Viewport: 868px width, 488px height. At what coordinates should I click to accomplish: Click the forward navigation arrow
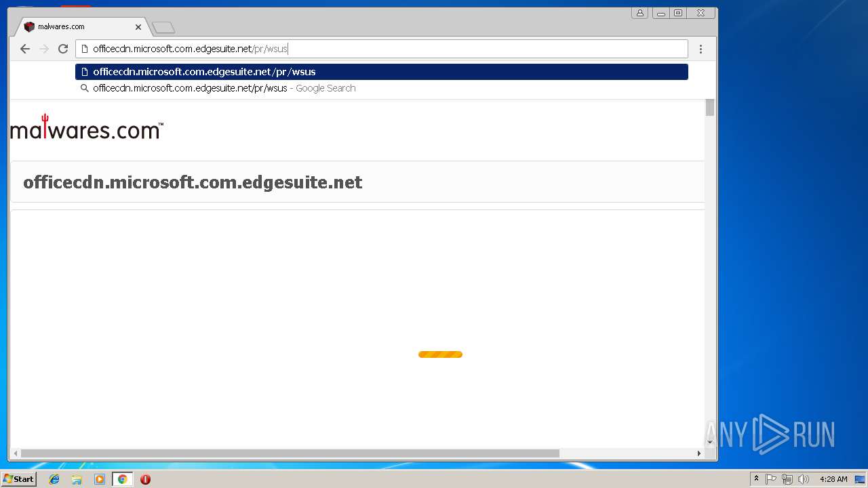pyautogui.click(x=44, y=49)
